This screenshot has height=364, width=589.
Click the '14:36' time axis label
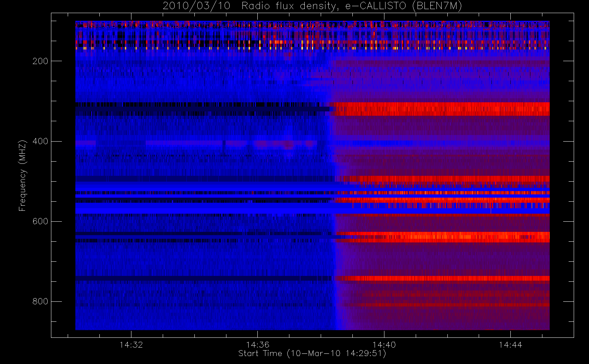(257, 345)
